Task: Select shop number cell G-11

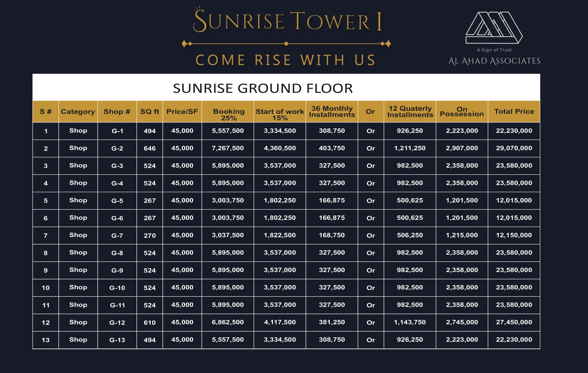Action: tap(117, 305)
